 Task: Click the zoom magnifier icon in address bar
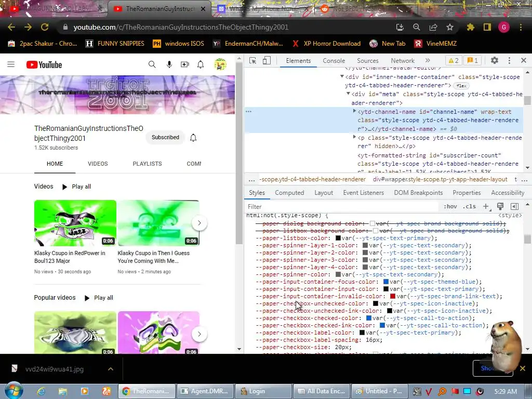416,27
